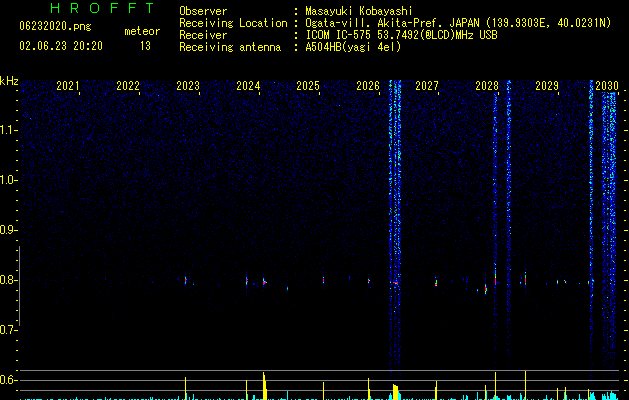Click the 2029 time marker

(547, 85)
